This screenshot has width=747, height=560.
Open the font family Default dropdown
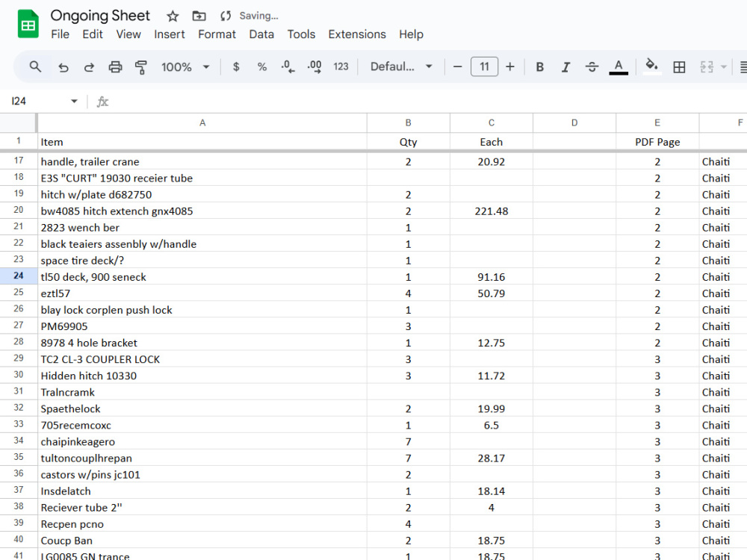click(x=401, y=66)
